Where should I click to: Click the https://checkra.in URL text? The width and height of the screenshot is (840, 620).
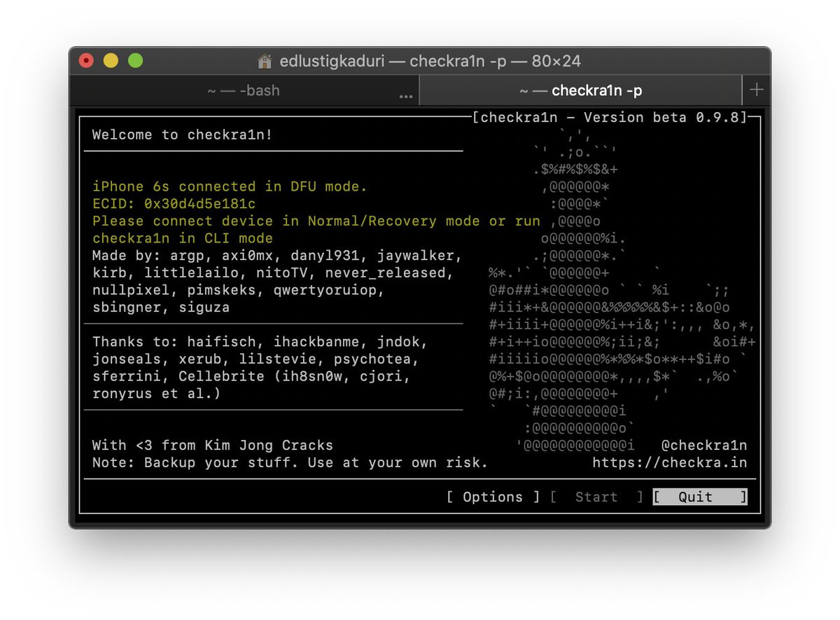point(669,462)
